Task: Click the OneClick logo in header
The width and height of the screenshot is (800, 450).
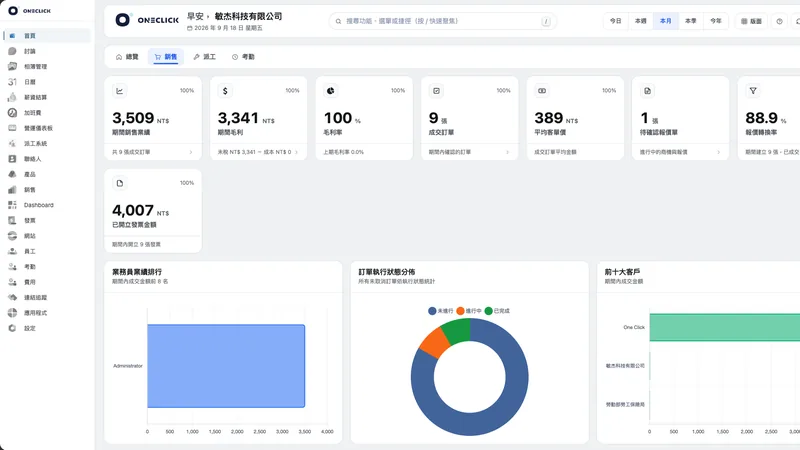Action: click(x=147, y=20)
